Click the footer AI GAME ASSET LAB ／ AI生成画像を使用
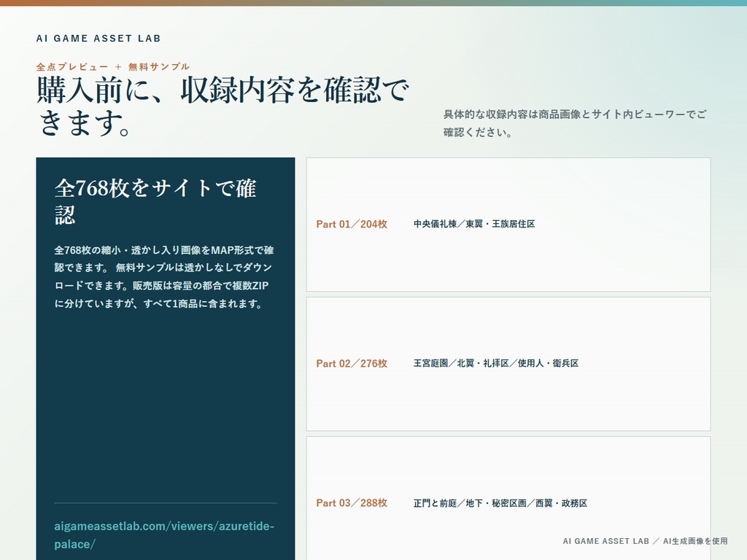The width and height of the screenshot is (747, 560). tap(645, 541)
